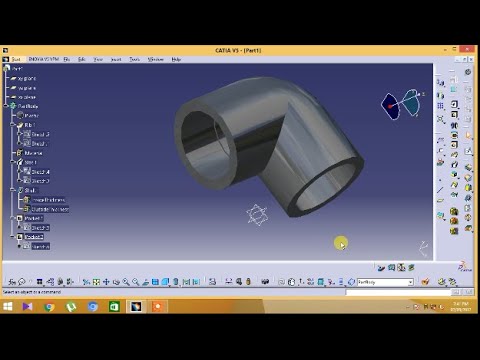The height and width of the screenshot is (360, 480).
Task: Open the Help menu
Action: pyautogui.click(x=176, y=59)
